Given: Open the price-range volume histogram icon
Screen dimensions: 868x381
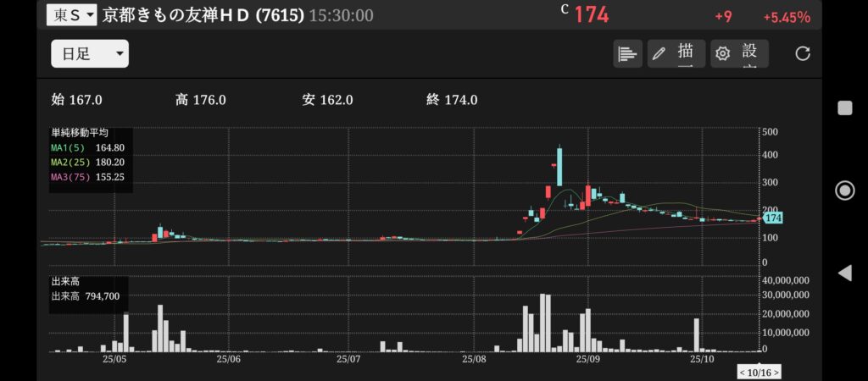Looking at the screenshot, I should click(x=627, y=53).
